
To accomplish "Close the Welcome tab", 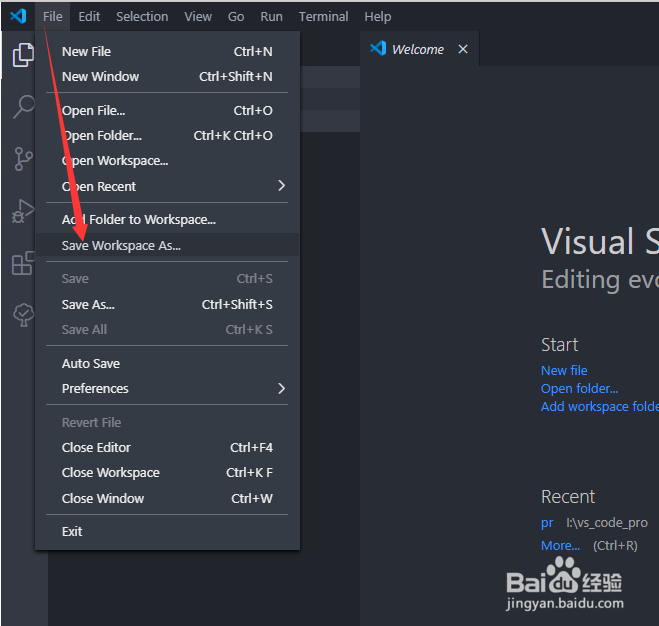I will [463, 49].
